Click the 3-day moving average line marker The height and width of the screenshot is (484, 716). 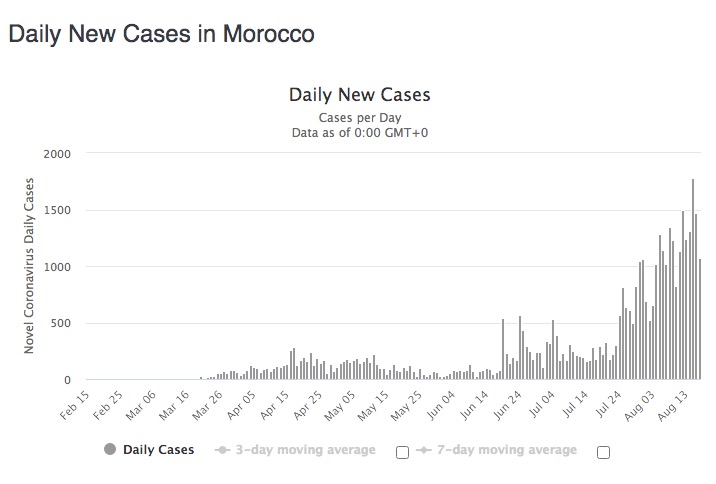click(222, 450)
